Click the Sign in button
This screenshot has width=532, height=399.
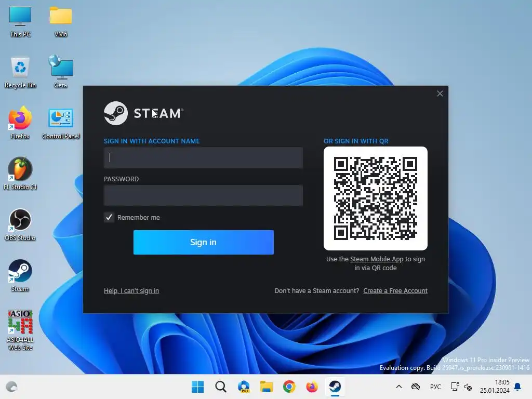tap(204, 242)
